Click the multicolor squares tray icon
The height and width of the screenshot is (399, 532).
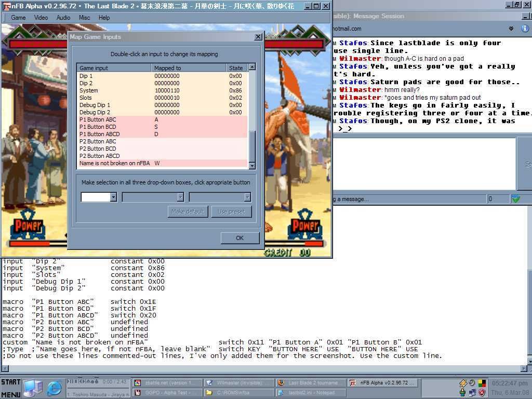click(x=482, y=383)
